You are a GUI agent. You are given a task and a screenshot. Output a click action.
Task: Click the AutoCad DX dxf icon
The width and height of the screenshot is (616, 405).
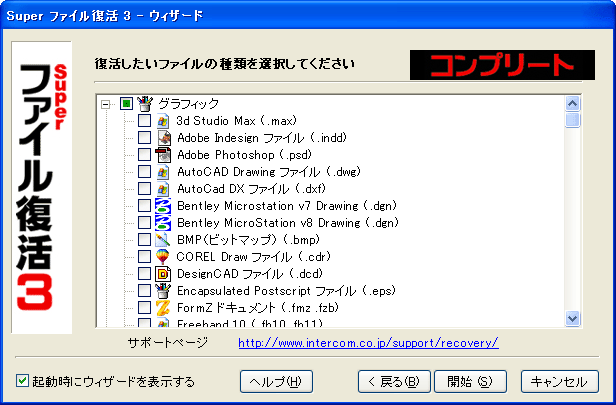163,189
